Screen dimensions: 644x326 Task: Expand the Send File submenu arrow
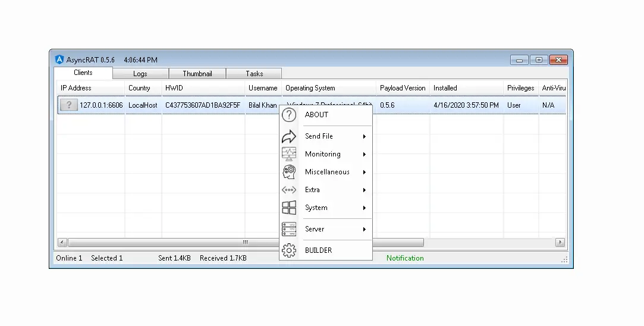pos(364,136)
